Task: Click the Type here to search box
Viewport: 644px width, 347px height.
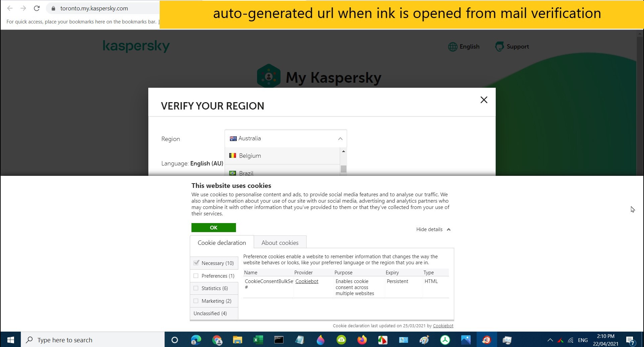Action: (93, 340)
